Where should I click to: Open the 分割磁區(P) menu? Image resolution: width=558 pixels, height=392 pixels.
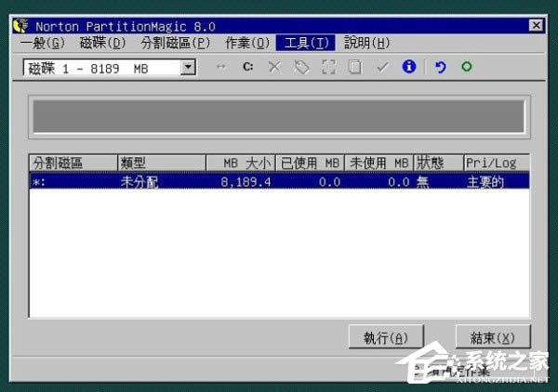[175, 43]
